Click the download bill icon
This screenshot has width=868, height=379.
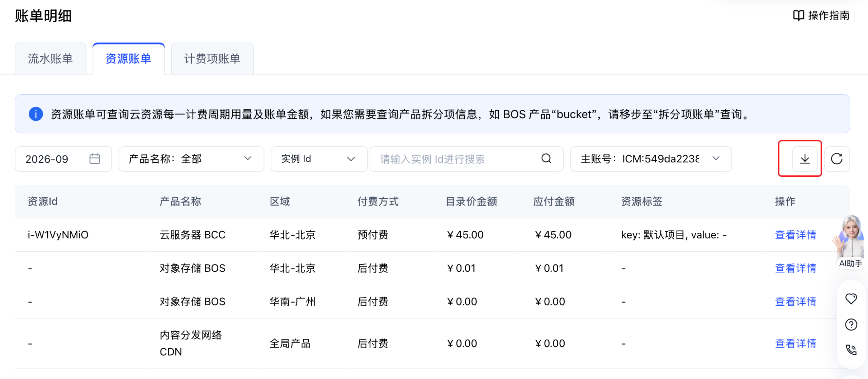(805, 159)
